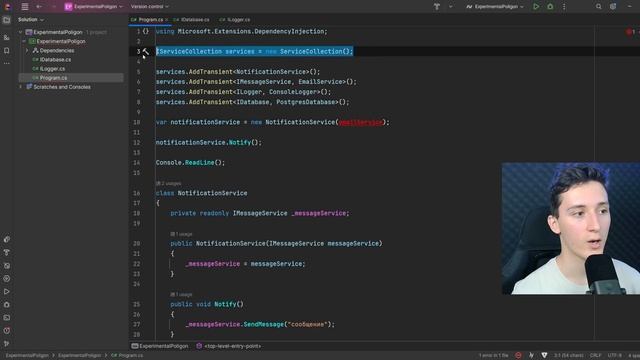The height and width of the screenshot is (360, 640).
Task: Click the red error indicator in editor corner
Action: click(x=631, y=32)
